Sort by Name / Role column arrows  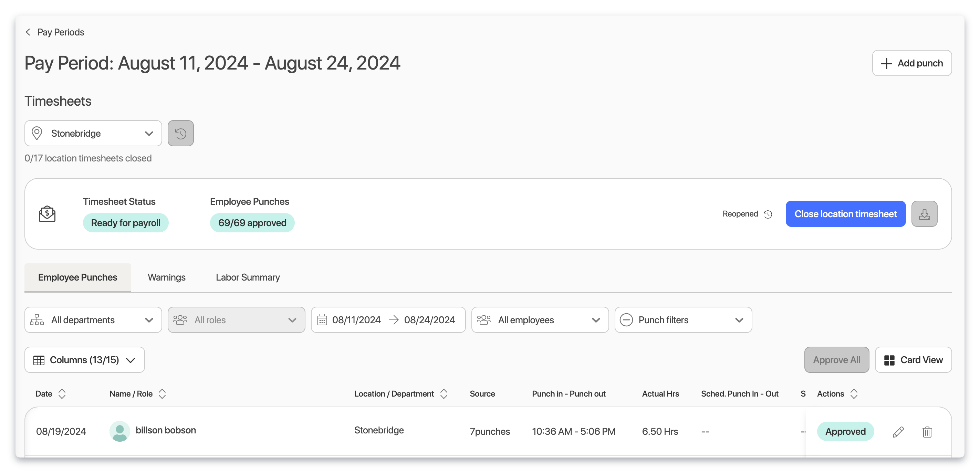[x=162, y=393]
